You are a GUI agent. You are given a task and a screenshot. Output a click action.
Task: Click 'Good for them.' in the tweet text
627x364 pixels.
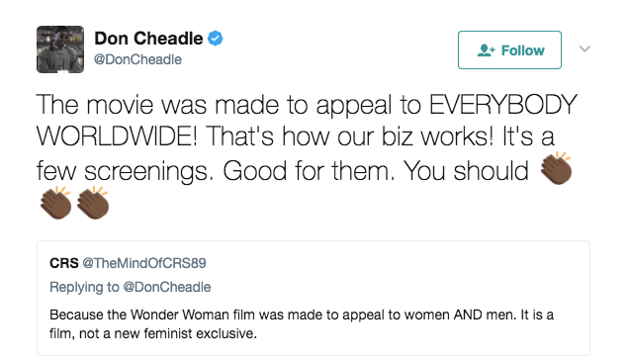tap(309, 171)
